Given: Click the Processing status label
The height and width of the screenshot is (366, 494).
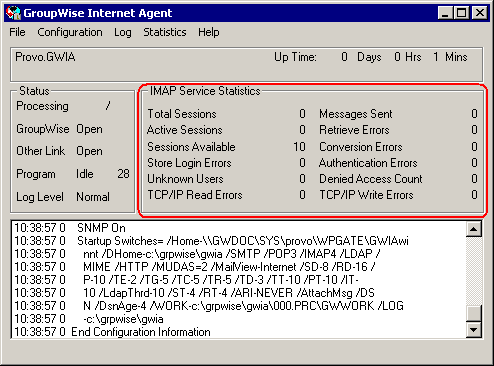Looking at the screenshot, I should (42, 106).
